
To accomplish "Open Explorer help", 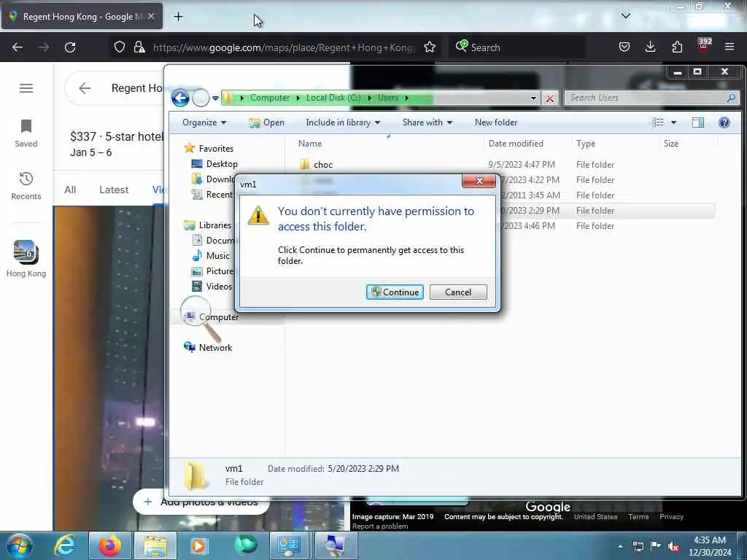I will pos(724,122).
